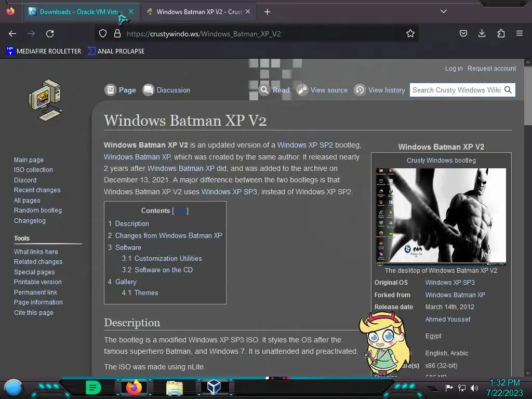Open the Changelog sidebar link
Screen dimensions: 532x399
click(30, 220)
